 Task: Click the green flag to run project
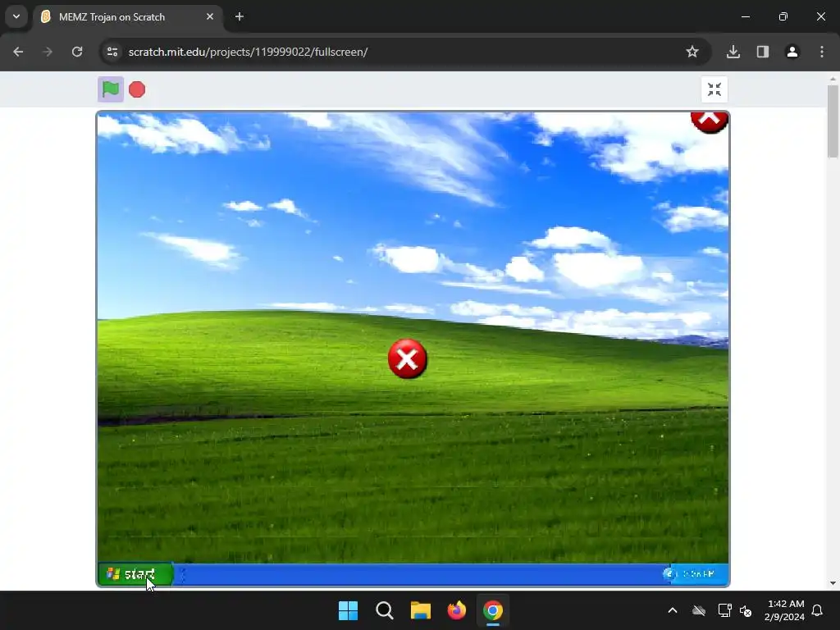pyautogui.click(x=111, y=89)
